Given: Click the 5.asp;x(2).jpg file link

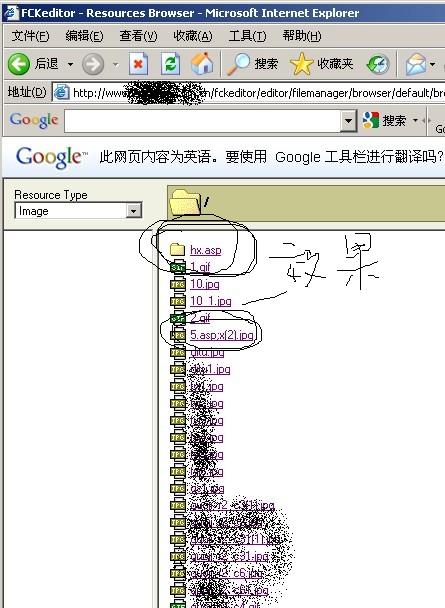Looking at the screenshot, I should click(x=222, y=335).
